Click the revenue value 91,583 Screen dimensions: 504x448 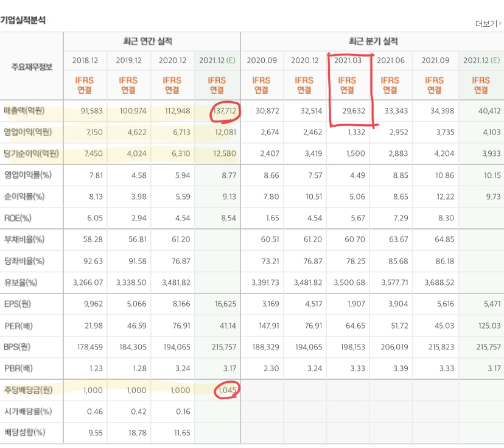(x=91, y=111)
